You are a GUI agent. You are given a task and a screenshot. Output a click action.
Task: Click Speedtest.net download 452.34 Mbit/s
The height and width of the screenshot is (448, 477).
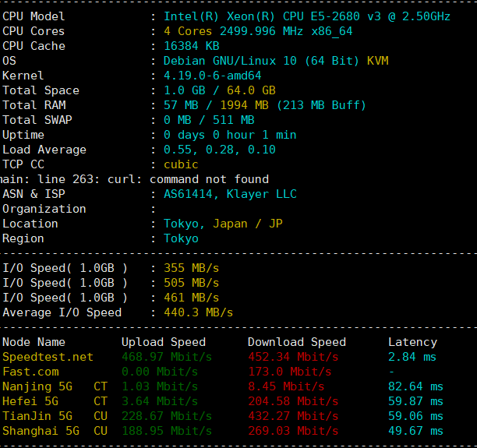point(293,357)
